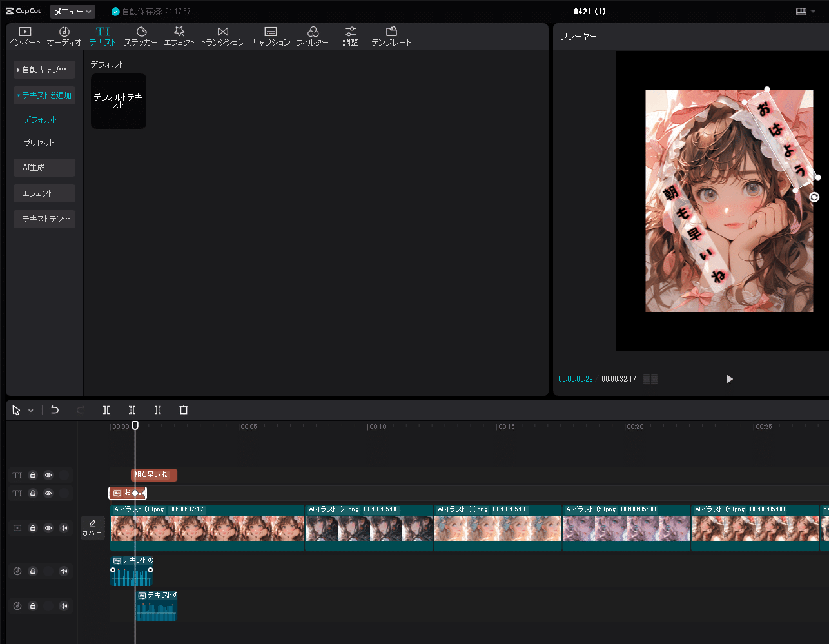Select the おはよう text clip on timeline
This screenshot has width=829, height=644.
pyautogui.click(x=128, y=493)
